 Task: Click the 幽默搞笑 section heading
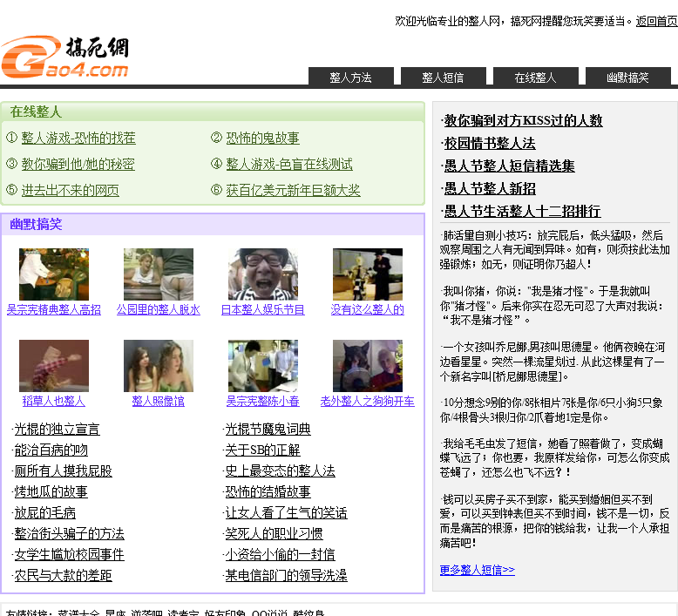click(x=36, y=224)
